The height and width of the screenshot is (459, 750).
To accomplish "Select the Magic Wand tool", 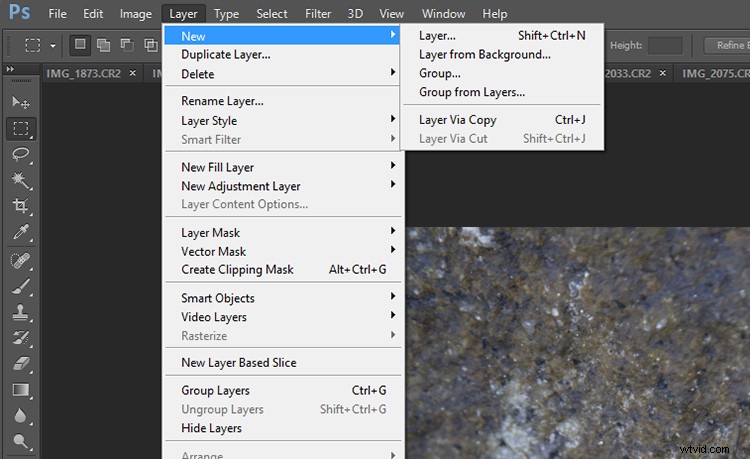I will point(21,180).
